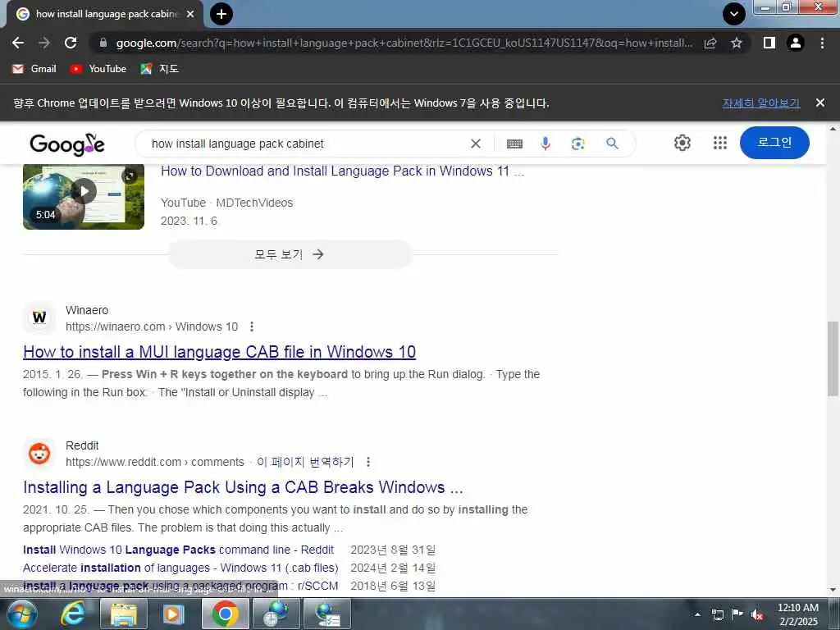Open Chrome three-dot menu
Screen dimensions: 840x630
[822, 43]
